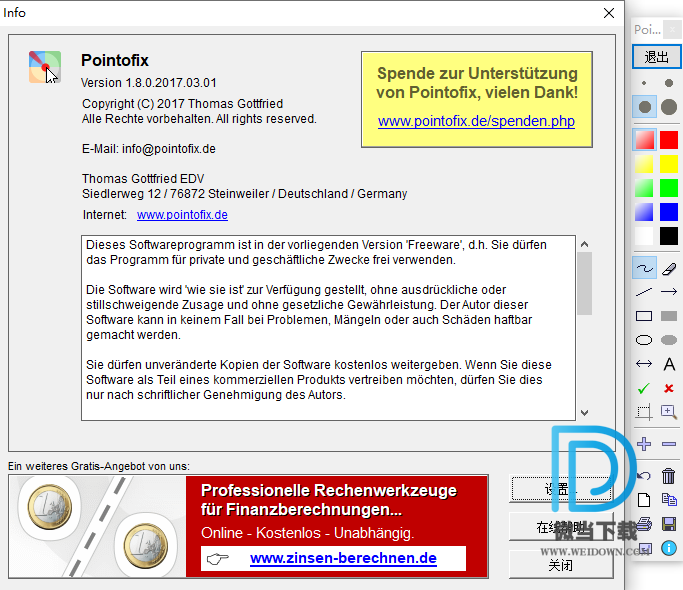Select the freehand pen tool
The image size is (683, 590).
click(x=645, y=268)
